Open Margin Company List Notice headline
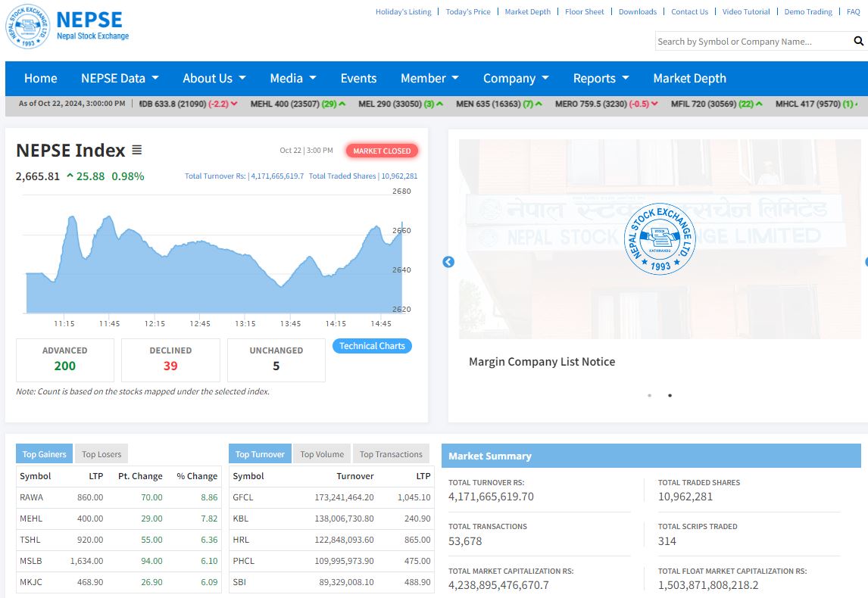 point(542,362)
